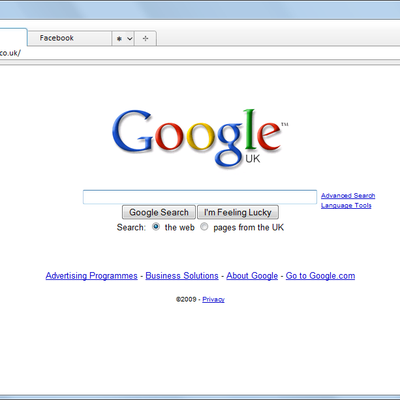Open the Advertising Programmes link
The image size is (400, 400).
click(92, 276)
